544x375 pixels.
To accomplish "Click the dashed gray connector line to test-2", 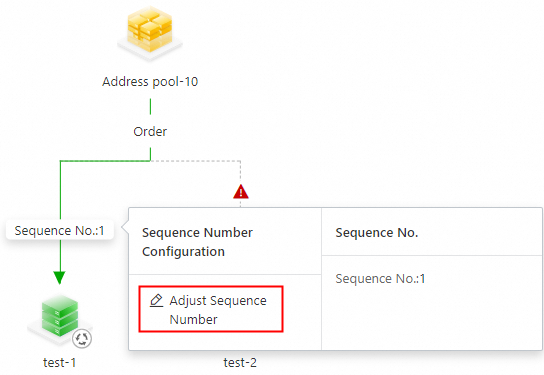I will click(x=196, y=161).
